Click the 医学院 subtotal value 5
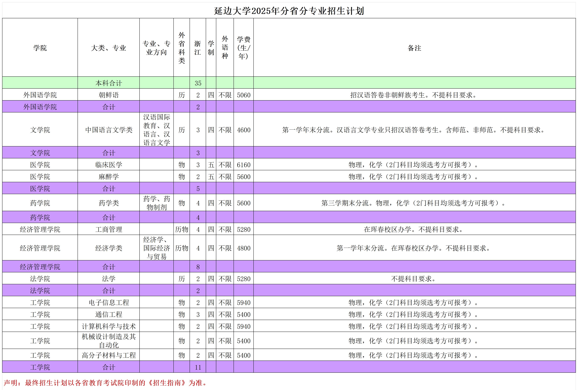 point(198,188)
